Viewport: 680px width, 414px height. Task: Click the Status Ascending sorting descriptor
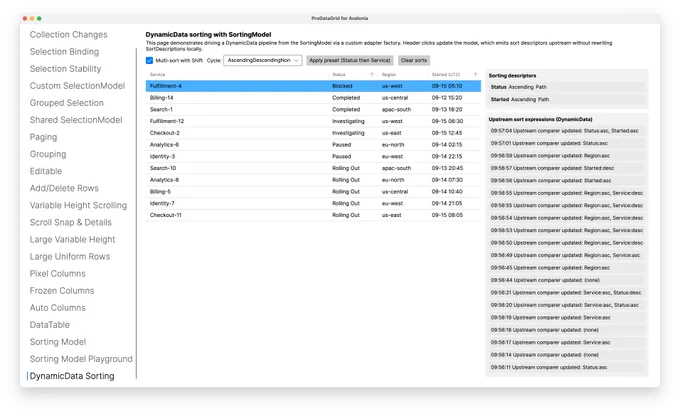click(566, 87)
